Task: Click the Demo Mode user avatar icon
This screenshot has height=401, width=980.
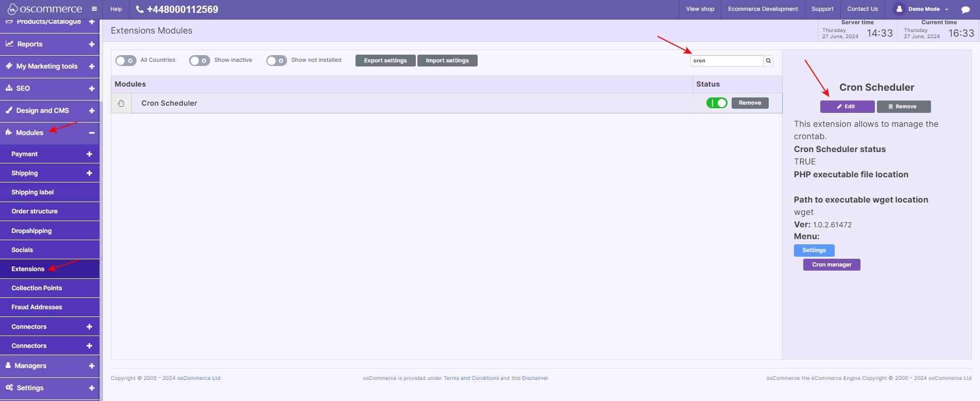Action: [x=899, y=9]
